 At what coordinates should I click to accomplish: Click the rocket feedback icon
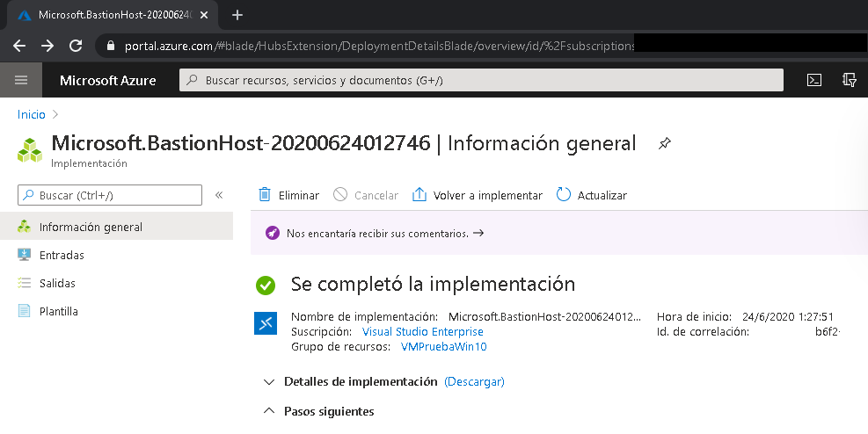coord(273,233)
